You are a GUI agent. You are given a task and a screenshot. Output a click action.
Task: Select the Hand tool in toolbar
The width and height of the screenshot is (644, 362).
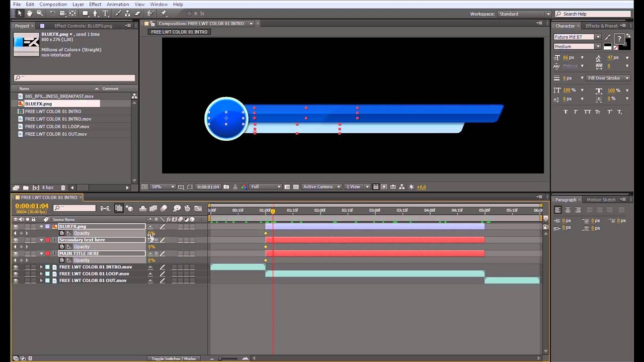30,14
